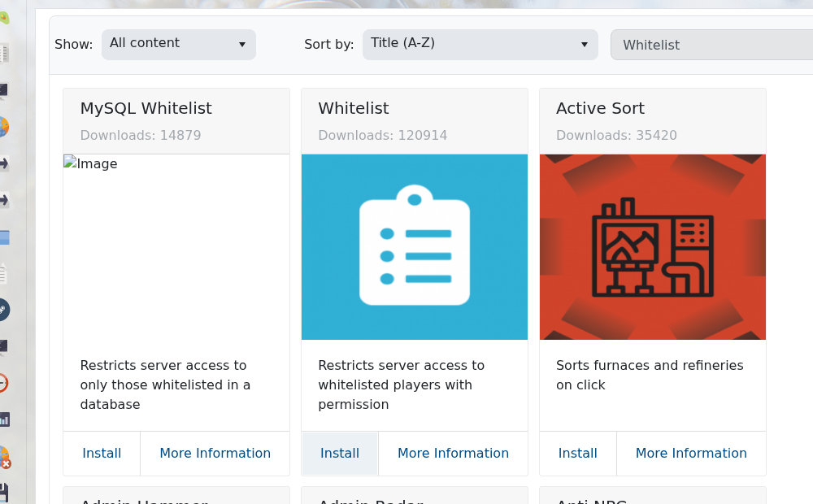The image size is (813, 504).
Task: Click the Downloads: 35420 text
Action: (x=616, y=135)
